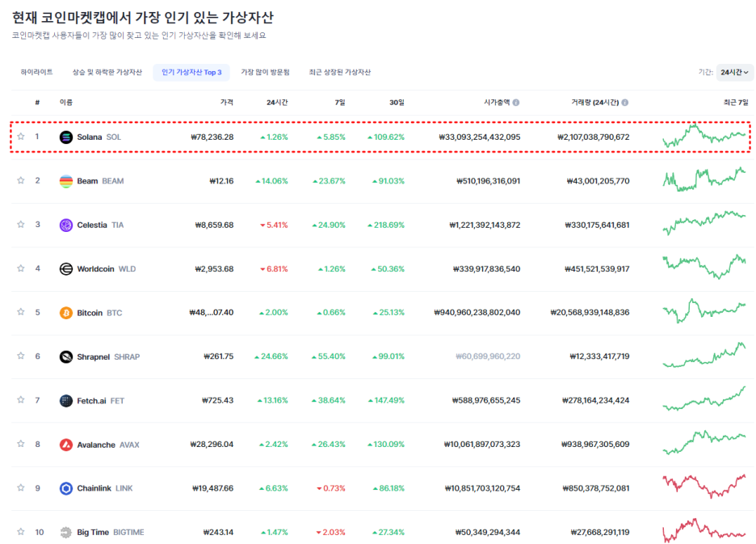Click Celestia 30-day change 218.69%
This screenshot has width=756, height=544.
386,225
